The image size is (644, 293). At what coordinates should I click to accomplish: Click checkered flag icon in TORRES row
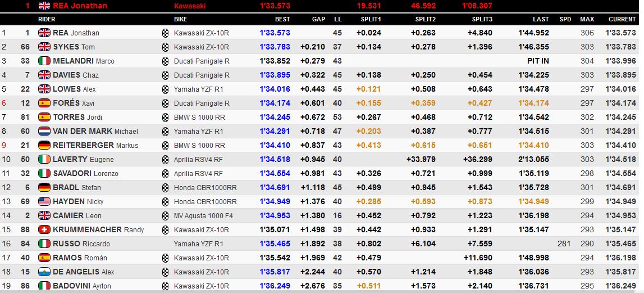click(165, 117)
